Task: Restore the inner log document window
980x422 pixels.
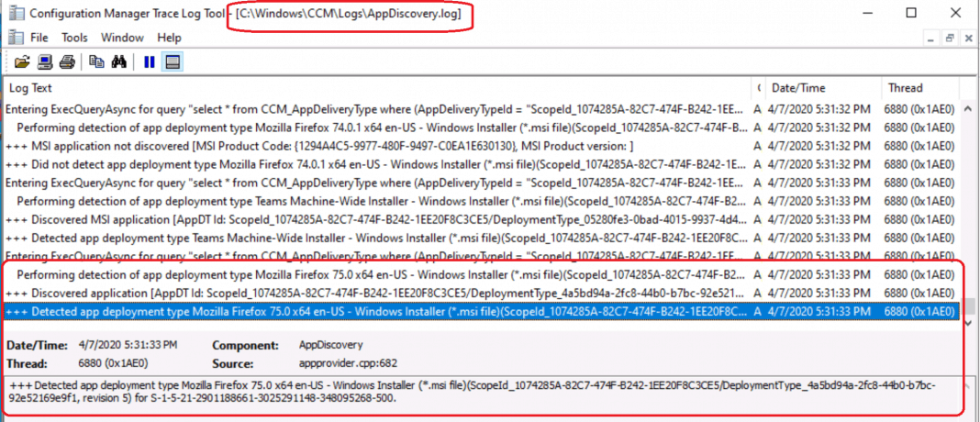Action: click(950, 38)
